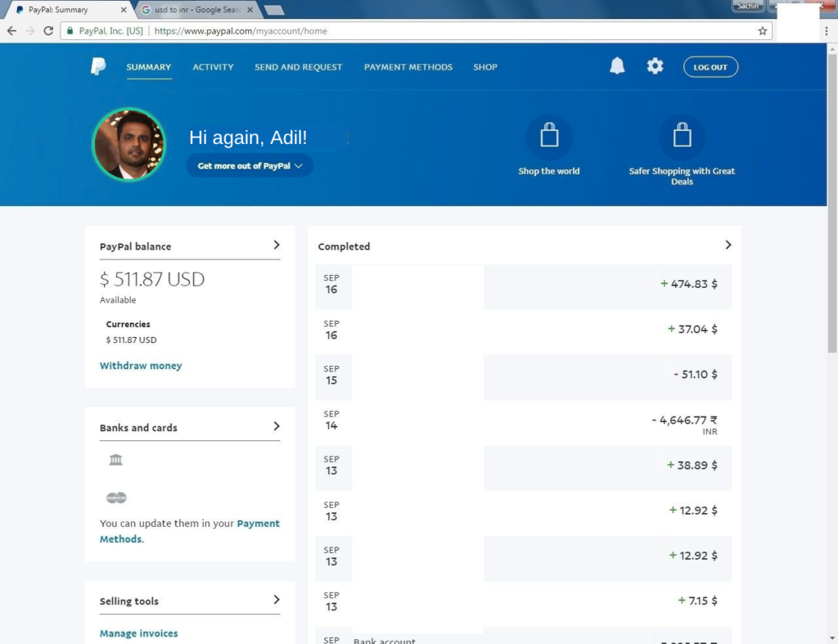Screen dimensions: 838x644
Task: Click the bank building icon
Action: 115,460
